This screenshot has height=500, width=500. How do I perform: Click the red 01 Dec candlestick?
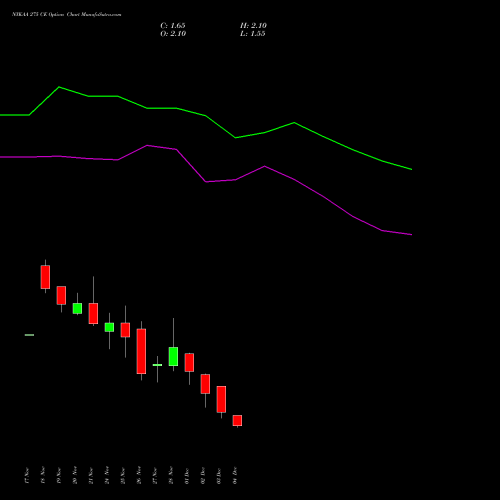(x=189, y=362)
